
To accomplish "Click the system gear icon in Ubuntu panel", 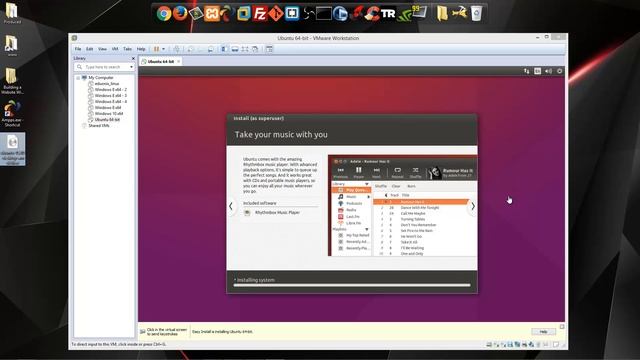I will pos(560,71).
